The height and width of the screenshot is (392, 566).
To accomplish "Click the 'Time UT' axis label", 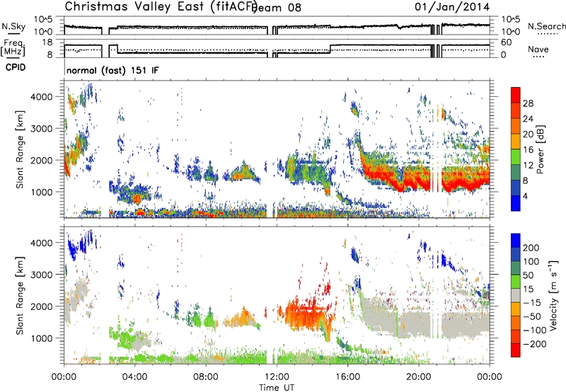I will (277, 387).
